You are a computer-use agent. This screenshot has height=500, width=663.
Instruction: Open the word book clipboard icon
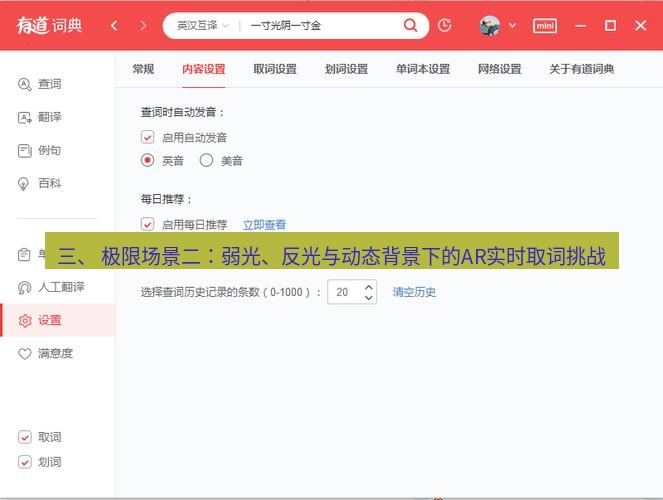24,254
